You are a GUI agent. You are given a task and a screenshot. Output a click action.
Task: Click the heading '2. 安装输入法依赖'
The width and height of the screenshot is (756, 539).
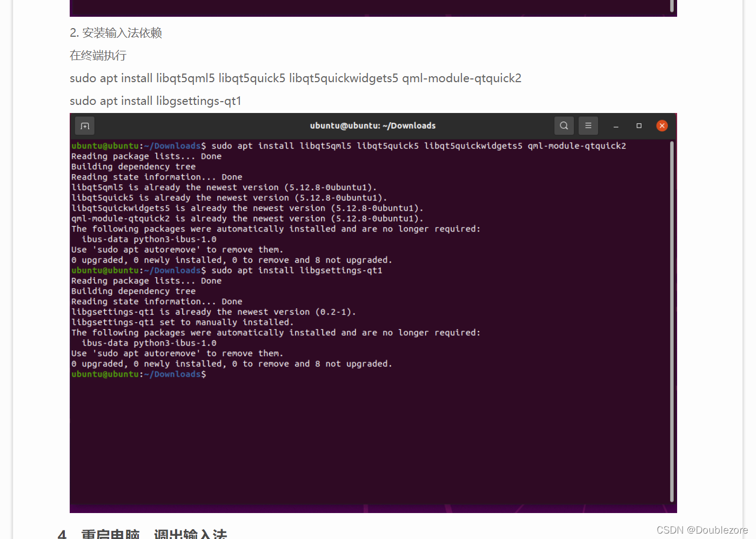click(116, 33)
